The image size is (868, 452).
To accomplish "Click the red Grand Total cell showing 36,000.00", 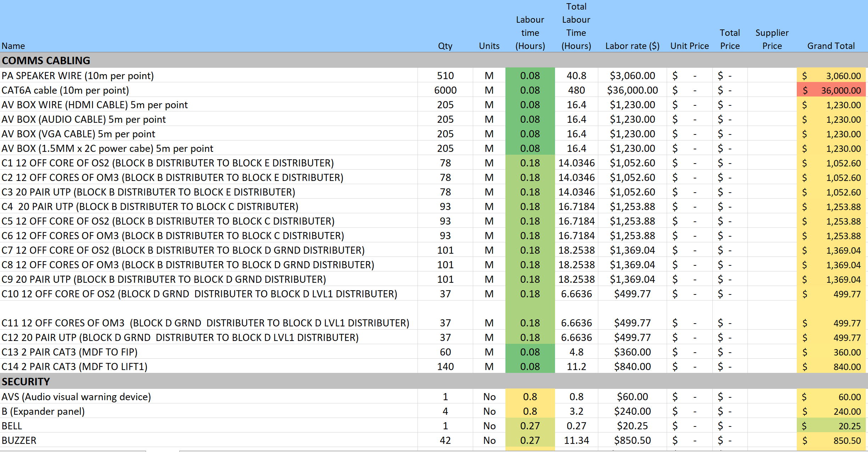I will coord(831,90).
